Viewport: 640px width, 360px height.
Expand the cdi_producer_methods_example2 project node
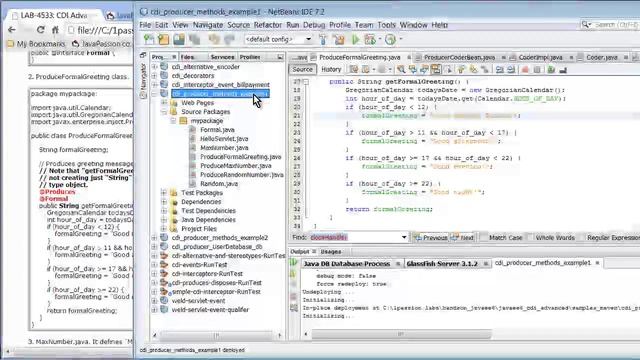pos(155,238)
